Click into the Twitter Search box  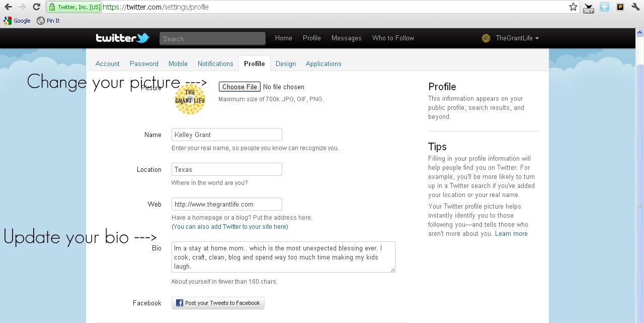point(212,39)
